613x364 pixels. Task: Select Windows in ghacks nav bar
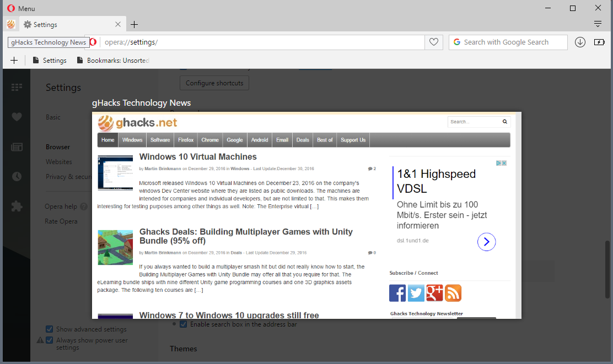click(132, 140)
